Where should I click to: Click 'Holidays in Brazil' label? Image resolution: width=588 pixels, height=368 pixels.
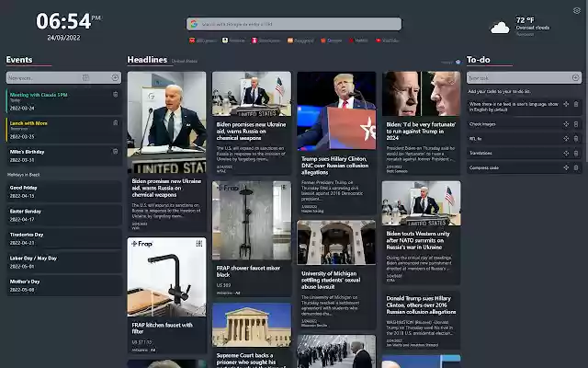23,175
